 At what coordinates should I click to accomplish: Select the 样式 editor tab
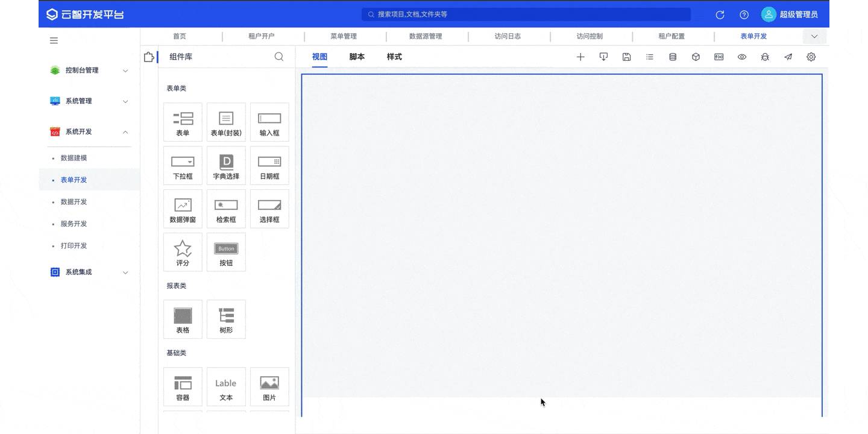pyautogui.click(x=394, y=57)
